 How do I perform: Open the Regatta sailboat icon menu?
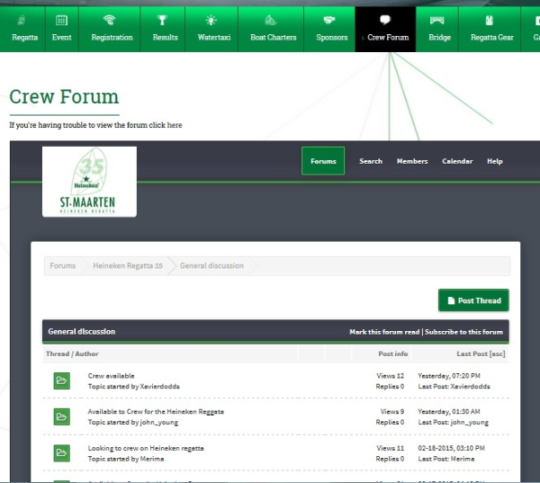click(22, 20)
